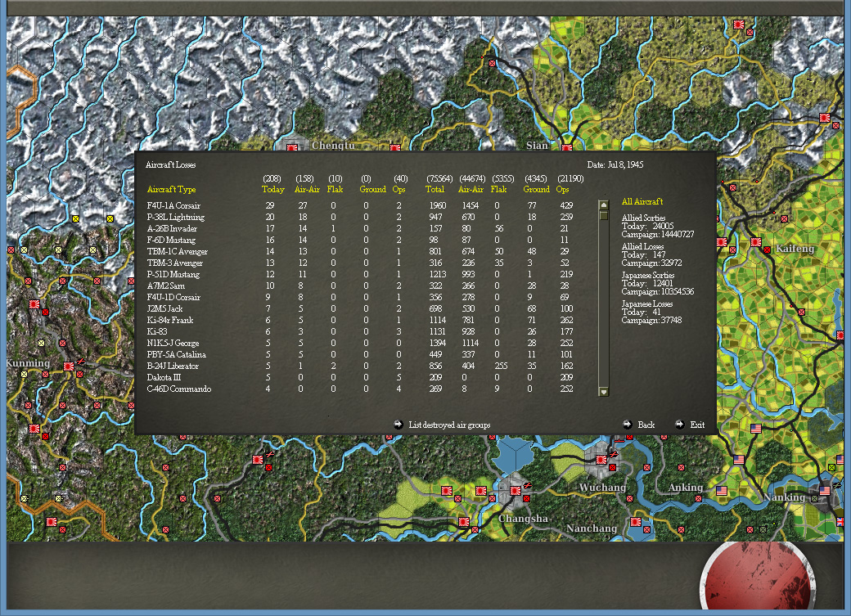The height and width of the screenshot is (616, 851).
Task: Click the Allied Sorties label
Action: pyautogui.click(x=643, y=218)
